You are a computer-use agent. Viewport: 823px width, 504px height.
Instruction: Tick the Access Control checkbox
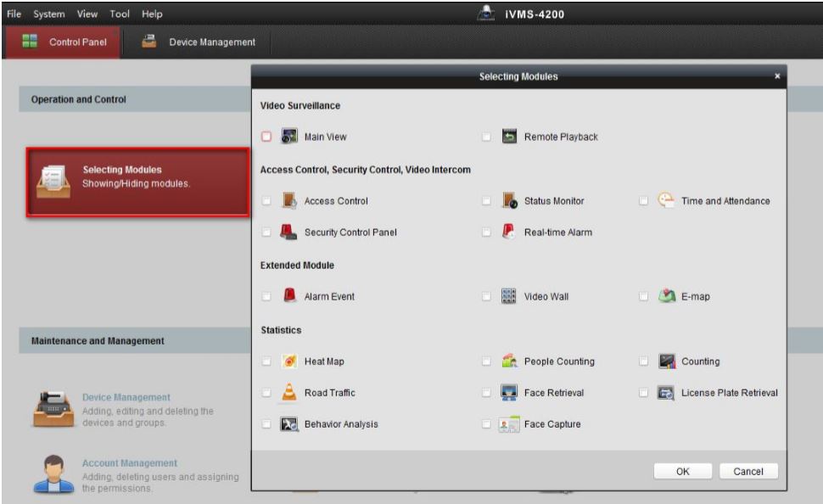(x=266, y=200)
